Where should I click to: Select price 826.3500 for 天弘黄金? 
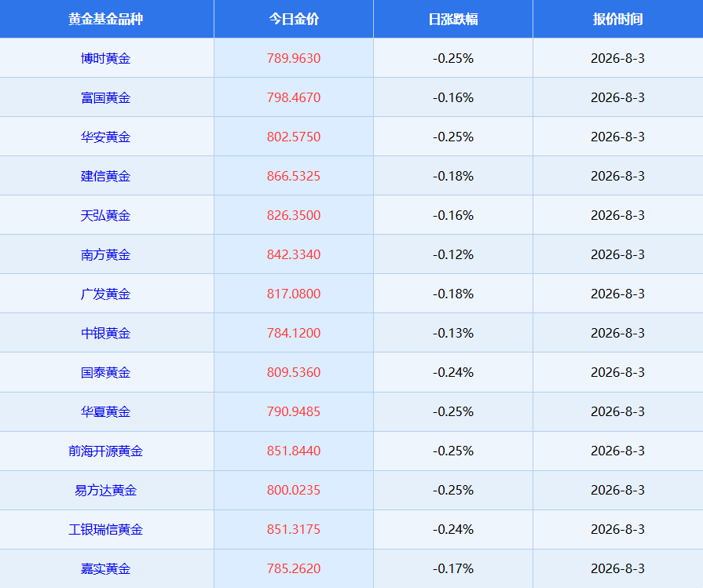[294, 215]
